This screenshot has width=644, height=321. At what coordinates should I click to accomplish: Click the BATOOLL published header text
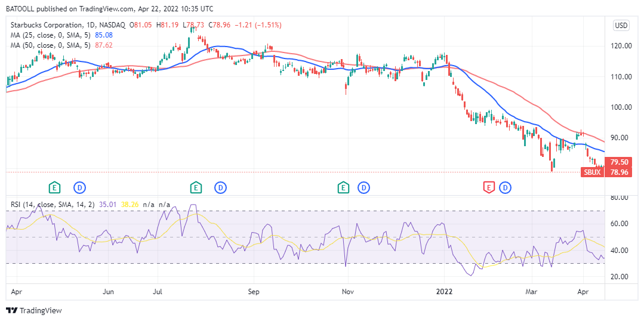[109, 8]
